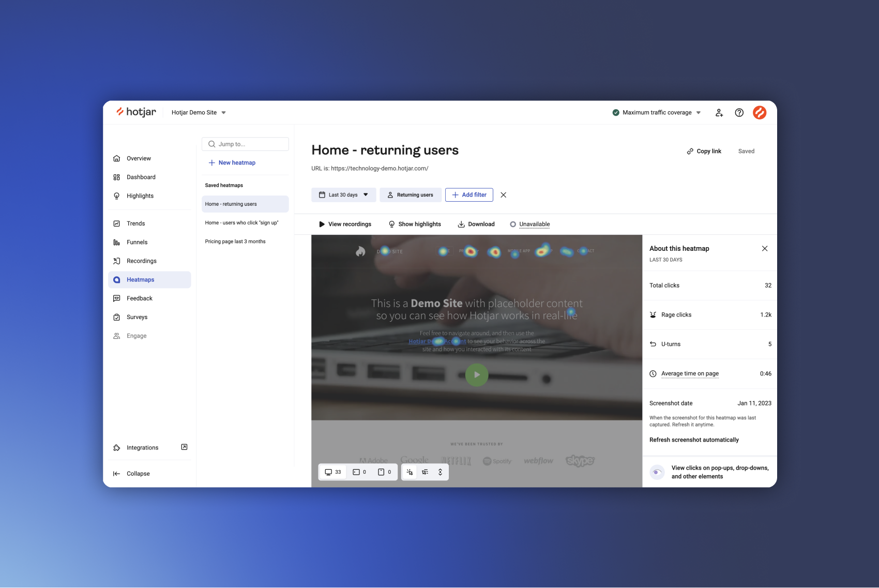Select the move heatmap type icon
The image size is (879, 588).
pyautogui.click(x=425, y=472)
